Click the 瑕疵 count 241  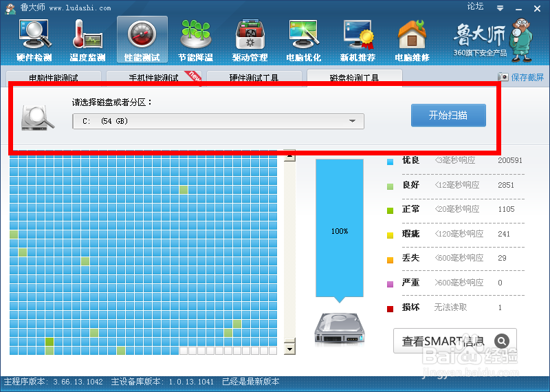coord(504,234)
